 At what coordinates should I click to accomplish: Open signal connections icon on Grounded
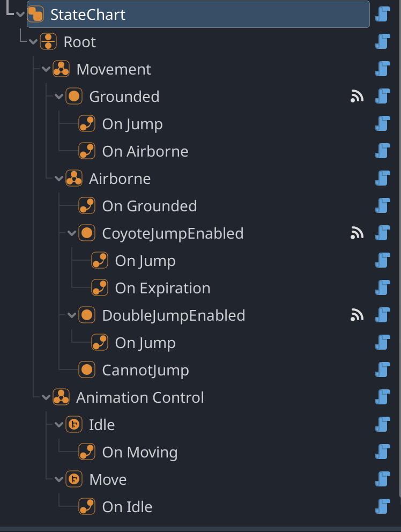tap(357, 97)
